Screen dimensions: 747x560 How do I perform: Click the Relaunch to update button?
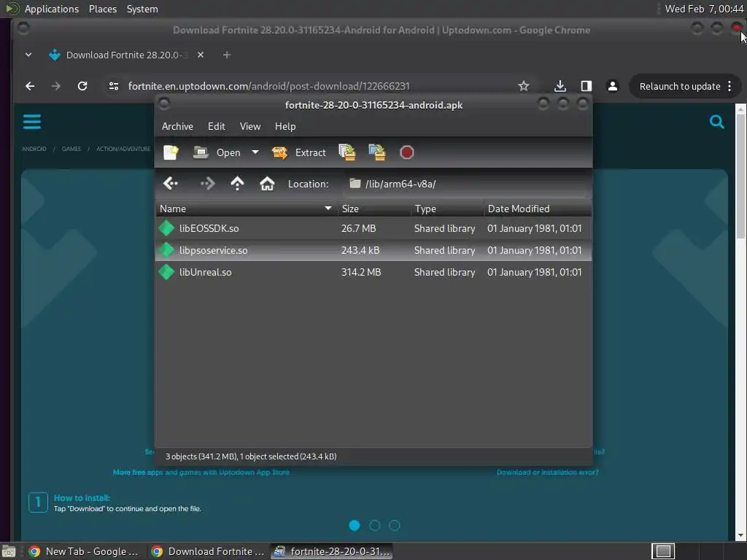click(x=679, y=86)
